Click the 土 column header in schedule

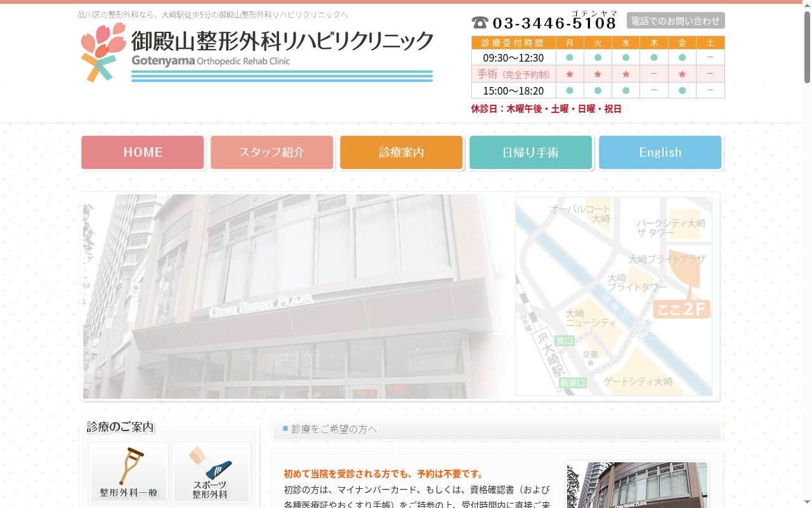[710, 43]
